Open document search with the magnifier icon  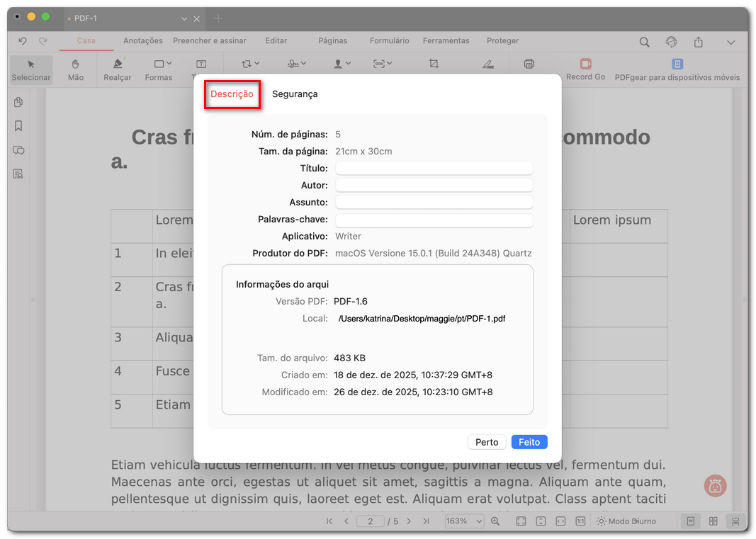(x=644, y=42)
